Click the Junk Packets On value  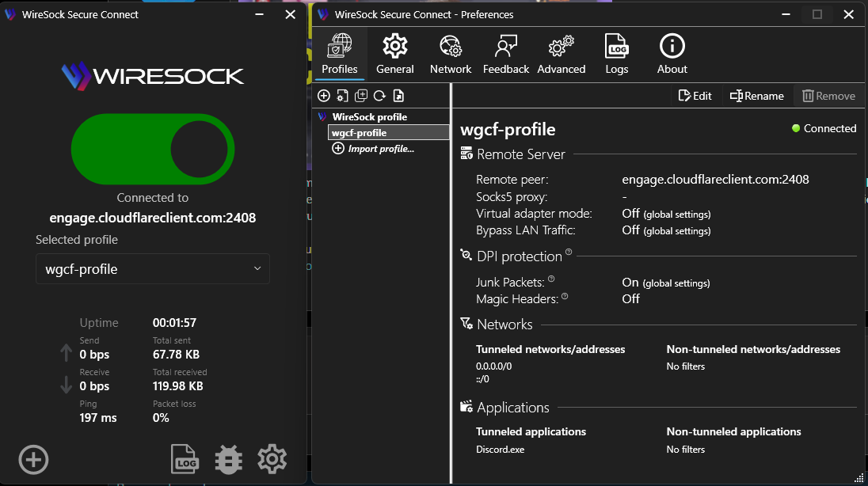630,283
